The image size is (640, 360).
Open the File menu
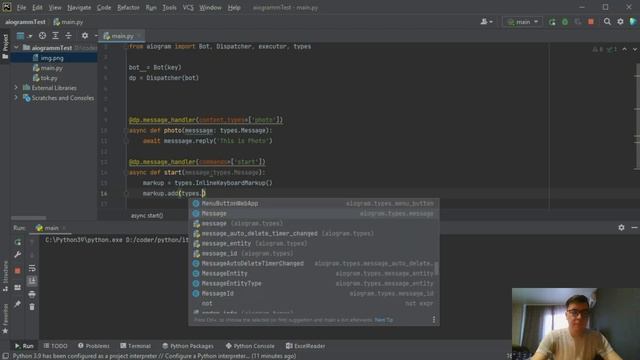point(21,7)
